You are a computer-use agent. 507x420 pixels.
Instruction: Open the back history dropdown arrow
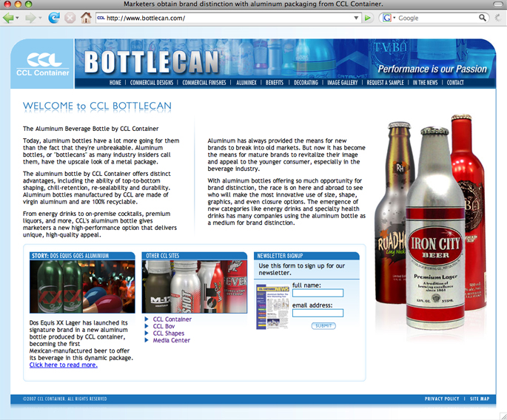[x=17, y=18]
